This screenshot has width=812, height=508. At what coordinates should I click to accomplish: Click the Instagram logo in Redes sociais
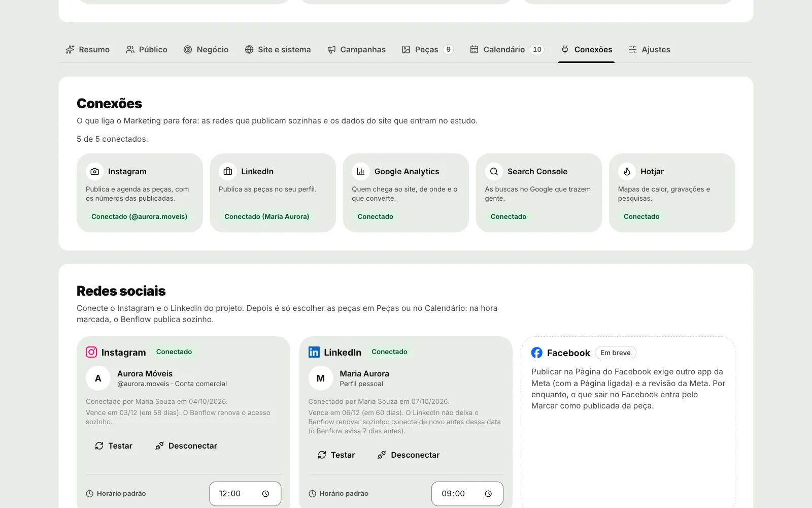pyautogui.click(x=91, y=352)
